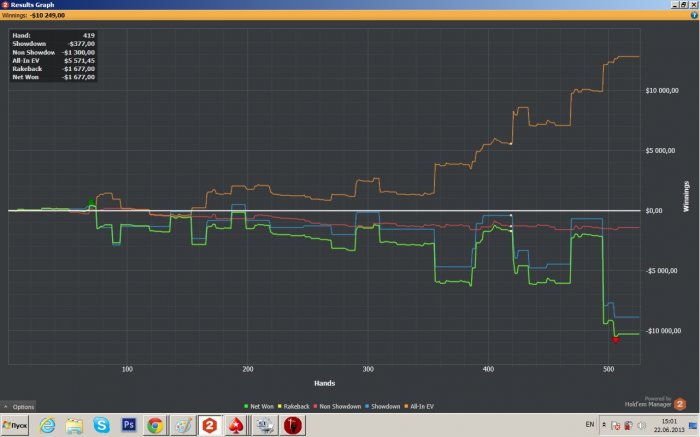
Task: Click the Show Desktop button
Action: 693,425
